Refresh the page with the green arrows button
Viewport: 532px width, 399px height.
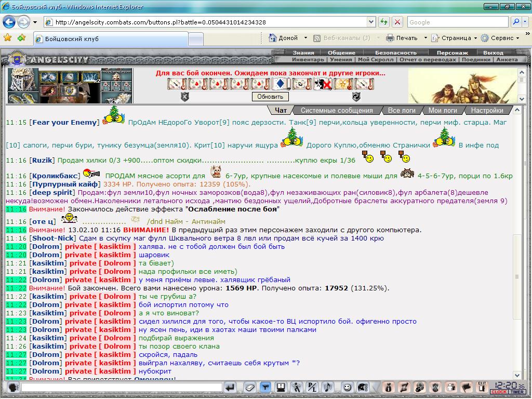[x=384, y=22]
